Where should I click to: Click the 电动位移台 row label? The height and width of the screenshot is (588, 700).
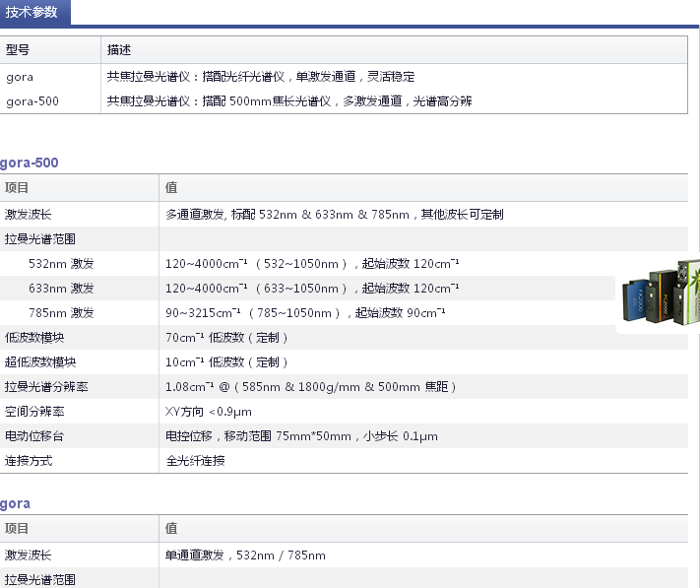click(x=33, y=435)
